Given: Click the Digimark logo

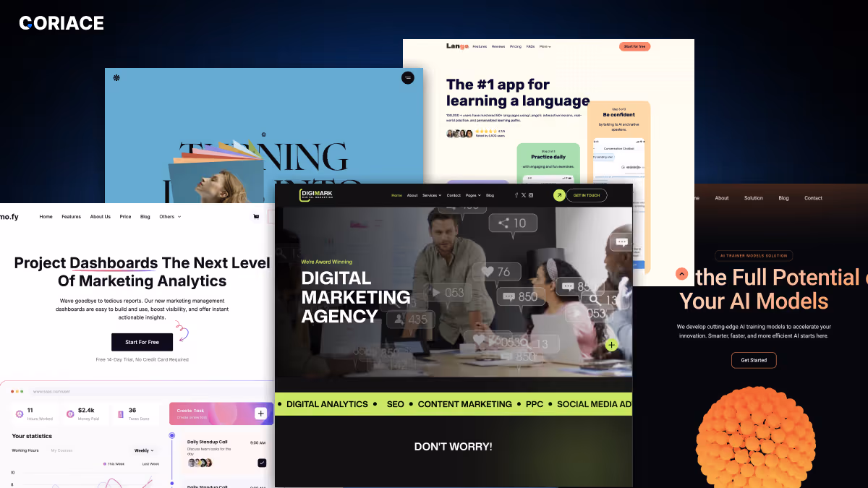Looking at the screenshot, I should [x=316, y=195].
